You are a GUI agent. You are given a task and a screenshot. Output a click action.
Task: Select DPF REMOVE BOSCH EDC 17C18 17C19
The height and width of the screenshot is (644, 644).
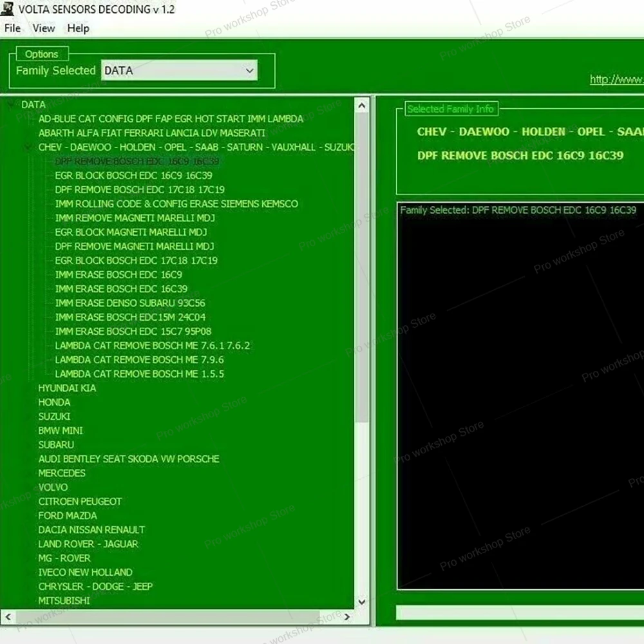pyautogui.click(x=140, y=190)
